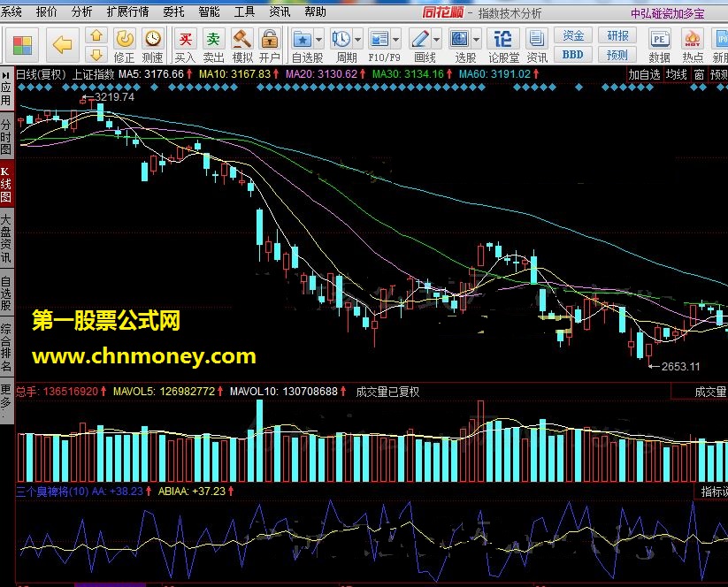The image size is (728, 587).
Task: Open the 资讯 toolbar document icon
Action: coord(537,45)
